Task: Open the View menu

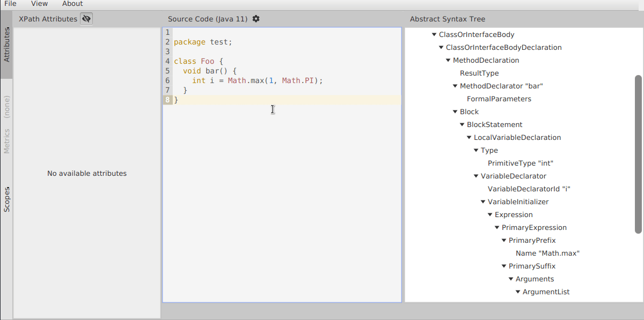Action: pos(39,4)
